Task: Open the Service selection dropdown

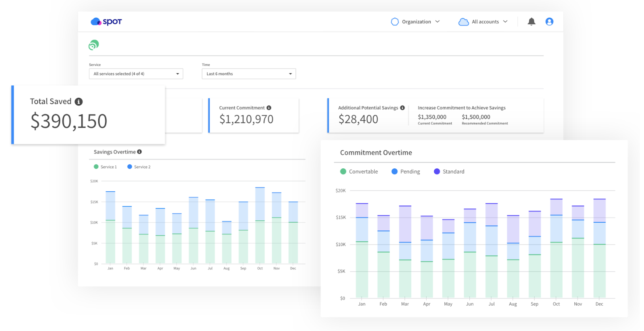Action: (x=136, y=74)
